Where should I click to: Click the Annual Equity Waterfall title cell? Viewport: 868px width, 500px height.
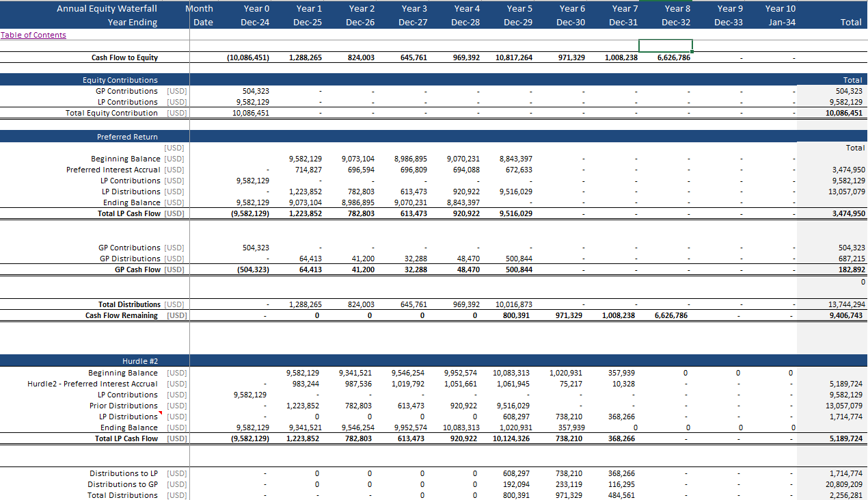[x=107, y=9]
